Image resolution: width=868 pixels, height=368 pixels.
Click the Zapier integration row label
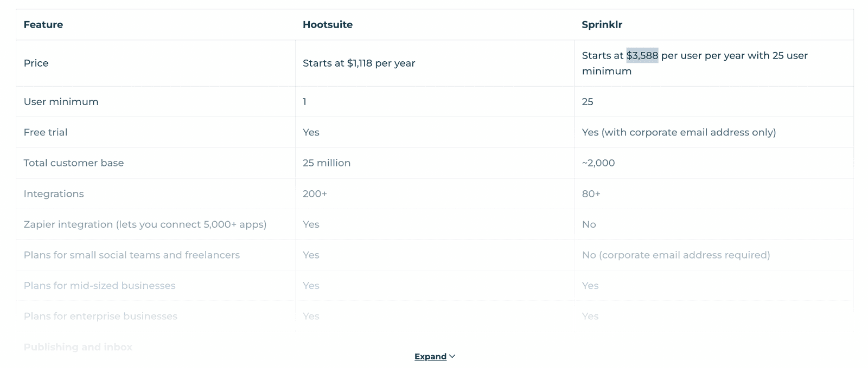pyautogui.click(x=145, y=224)
